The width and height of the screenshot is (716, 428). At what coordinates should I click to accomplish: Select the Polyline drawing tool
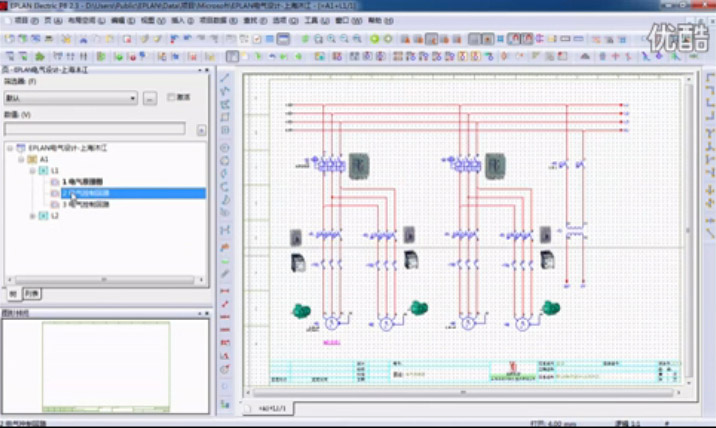[x=225, y=91]
